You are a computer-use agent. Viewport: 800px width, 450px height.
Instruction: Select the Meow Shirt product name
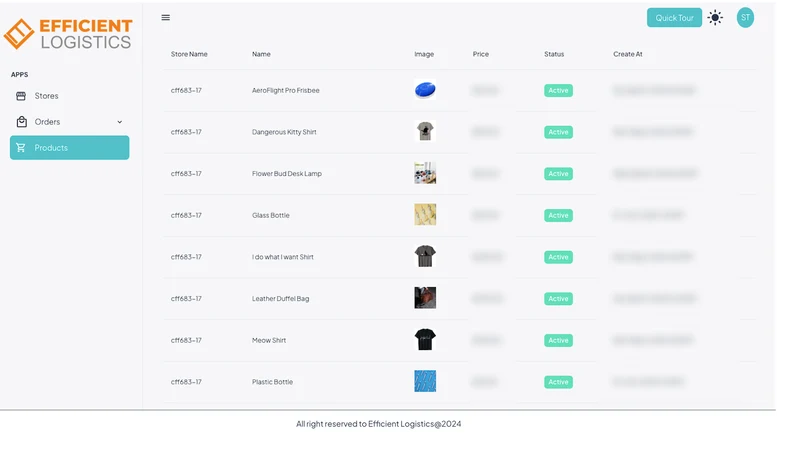pyautogui.click(x=269, y=340)
